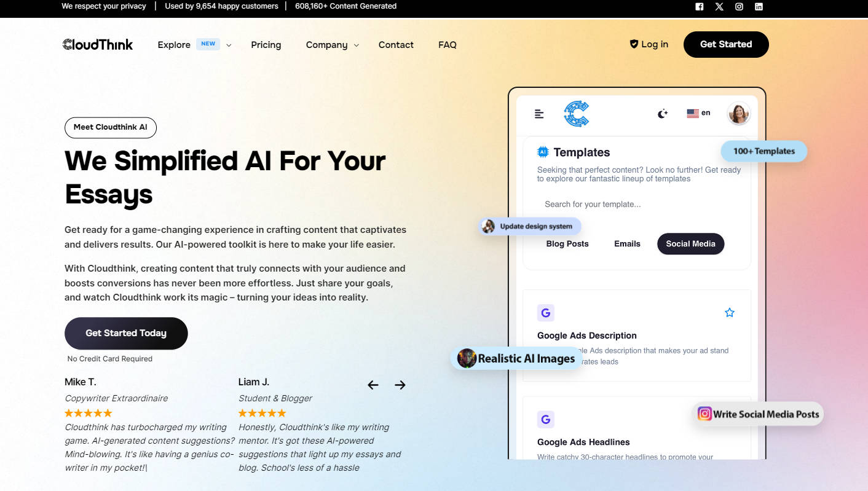Image resolution: width=868 pixels, height=491 pixels.
Task: Click the blue circular C logo in preview
Action: tap(577, 114)
